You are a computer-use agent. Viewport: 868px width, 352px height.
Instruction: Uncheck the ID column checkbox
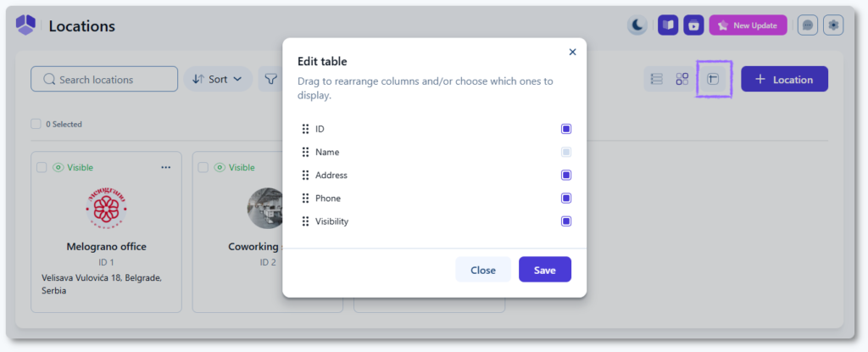pyautogui.click(x=566, y=129)
